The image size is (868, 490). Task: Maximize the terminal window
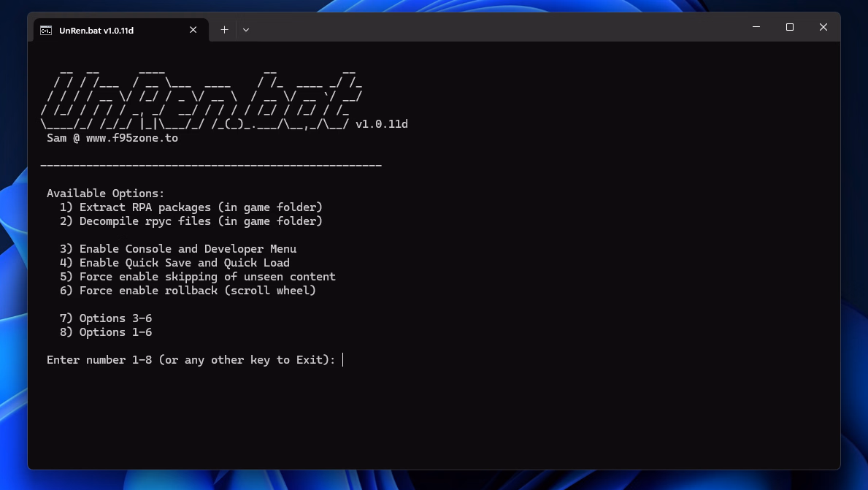[790, 27]
